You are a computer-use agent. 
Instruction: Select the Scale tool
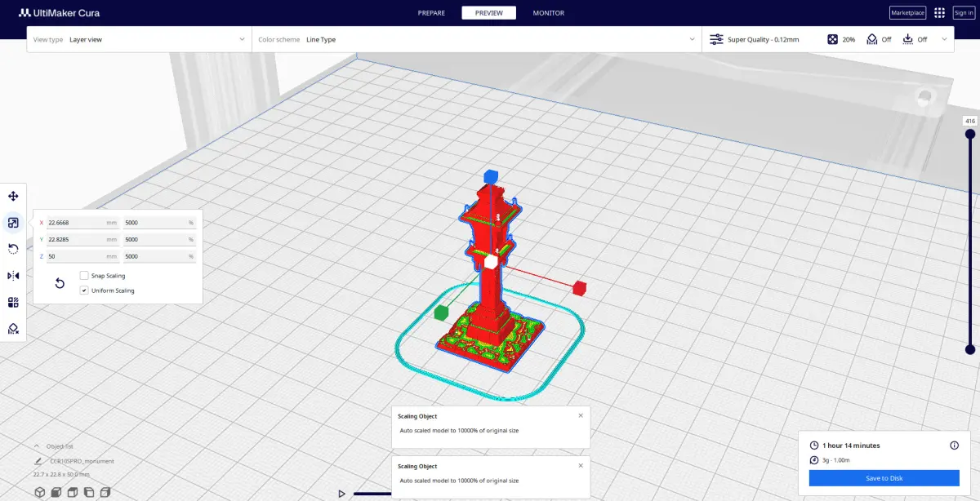[13, 223]
